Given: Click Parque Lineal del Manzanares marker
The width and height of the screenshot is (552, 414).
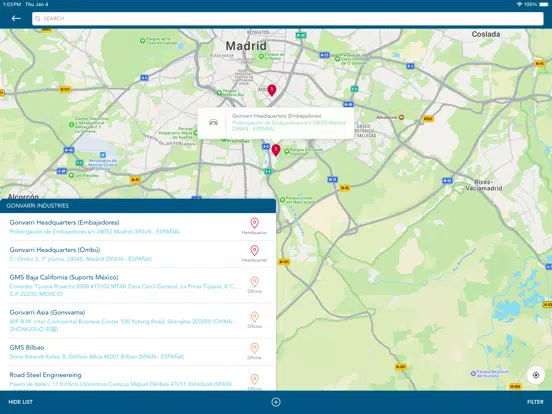Looking at the screenshot, I should pos(282,200).
